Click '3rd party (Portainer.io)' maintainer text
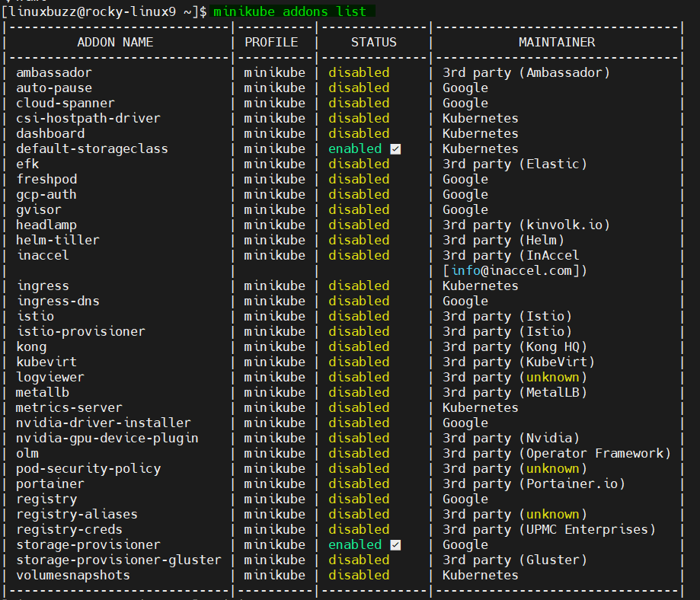The width and height of the screenshot is (700, 600). coord(534,484)
